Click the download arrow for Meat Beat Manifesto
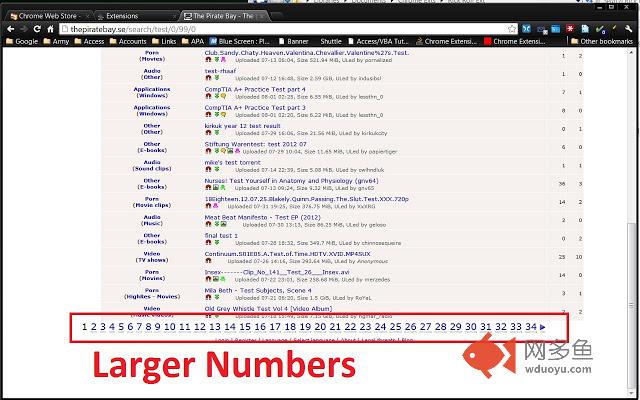Image resolution: width=640 pixels, height=400 pixels. tap(217, 224)
